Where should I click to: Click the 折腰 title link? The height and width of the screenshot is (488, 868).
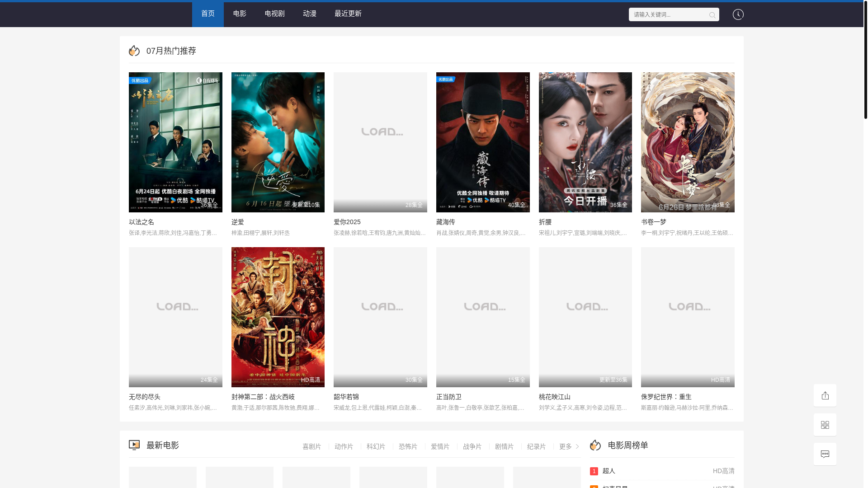(545, 222)
